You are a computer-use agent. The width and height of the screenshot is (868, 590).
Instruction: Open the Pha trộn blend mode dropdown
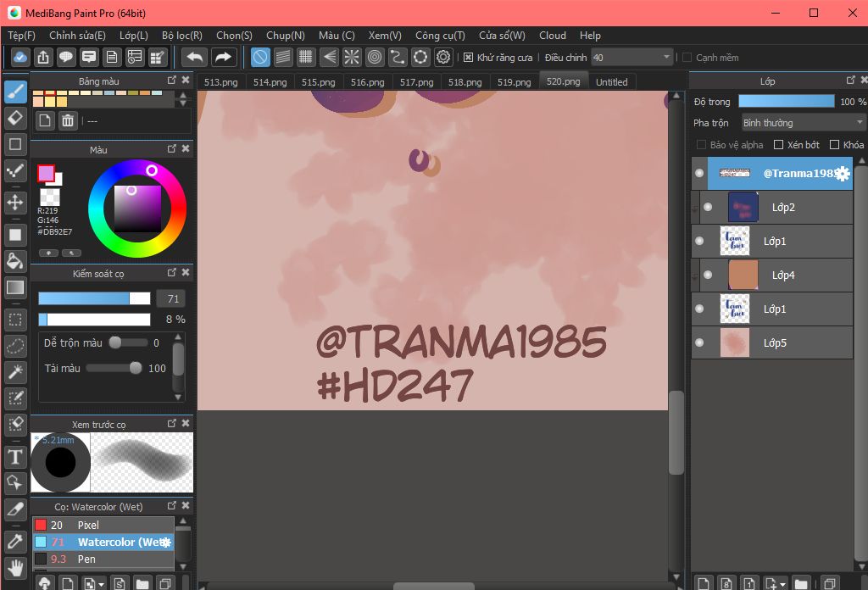tap(803, 123)
